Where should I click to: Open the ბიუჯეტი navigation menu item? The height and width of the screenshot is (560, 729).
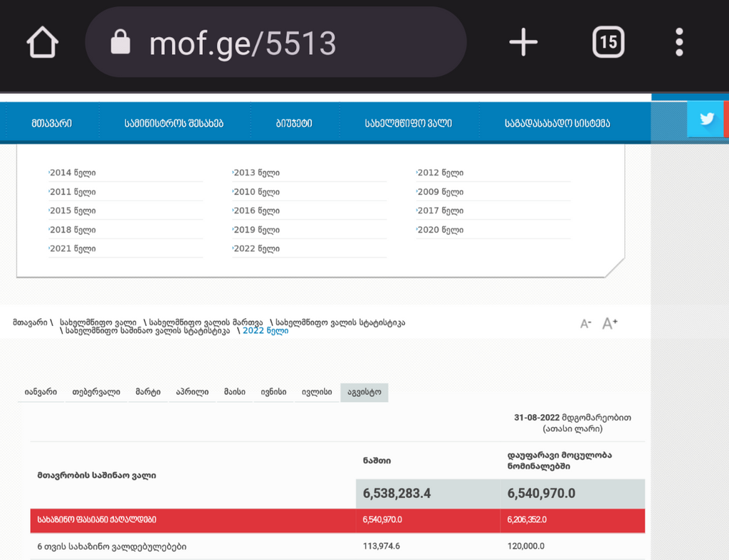[294, 123]
